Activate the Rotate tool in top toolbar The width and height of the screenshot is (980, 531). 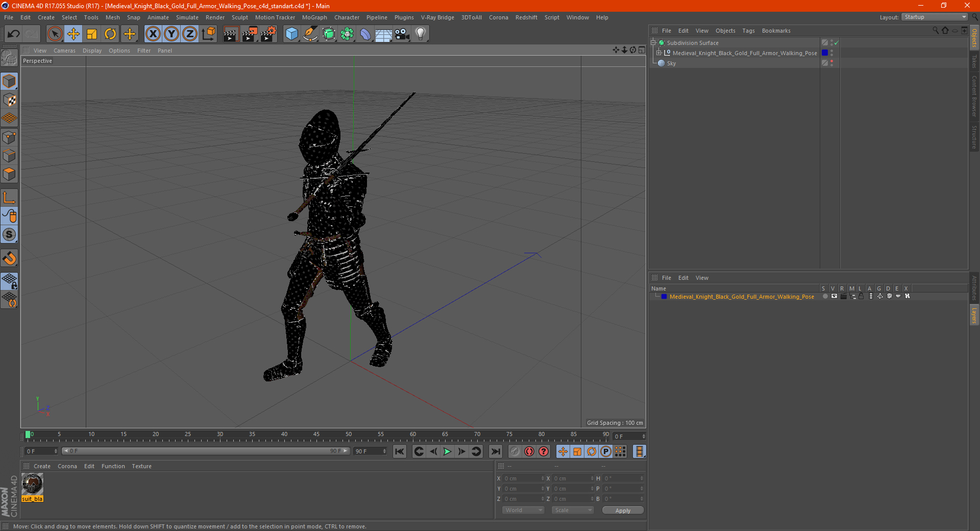coord(110,34)
